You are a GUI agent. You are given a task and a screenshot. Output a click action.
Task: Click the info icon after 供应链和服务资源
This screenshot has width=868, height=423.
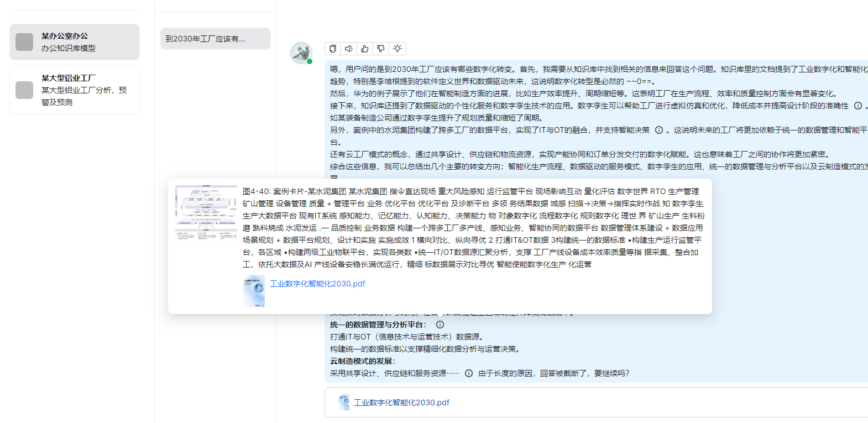(x=469, y=373)
